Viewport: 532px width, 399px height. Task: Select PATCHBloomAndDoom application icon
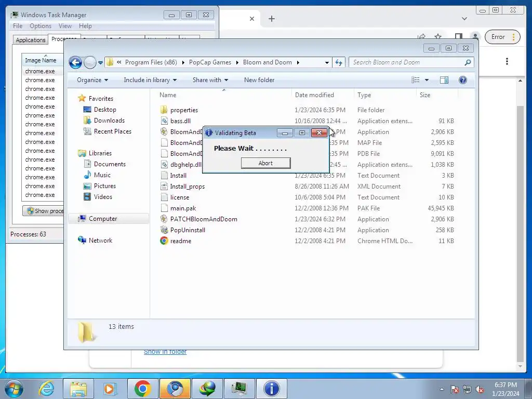(x=164, y=219)
